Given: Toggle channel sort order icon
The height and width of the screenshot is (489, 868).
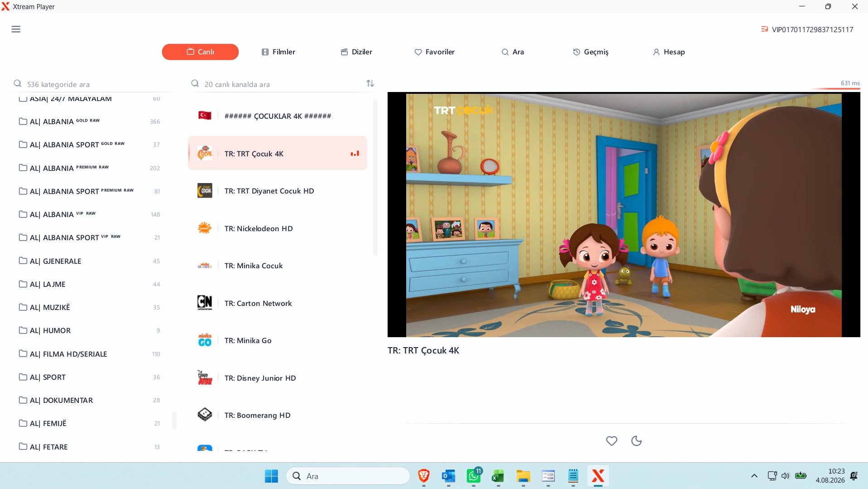Looking at the screenshot, I should (x=370, y=83).
